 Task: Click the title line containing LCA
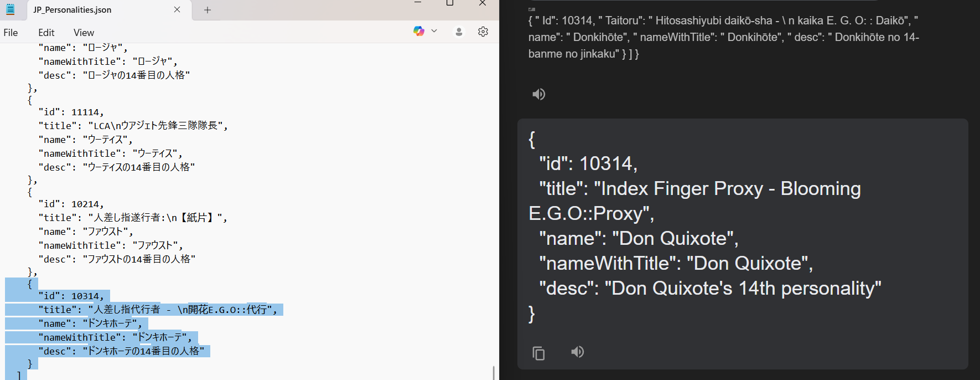tap(133, 126)
